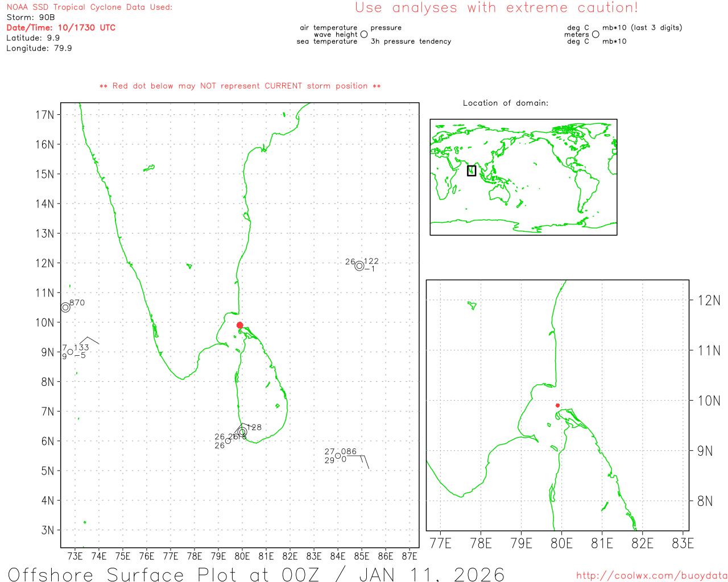Click the legend circle beside wave height
Image resolution: width=728 pixels, height=582 pixels.
click(364, 34)
